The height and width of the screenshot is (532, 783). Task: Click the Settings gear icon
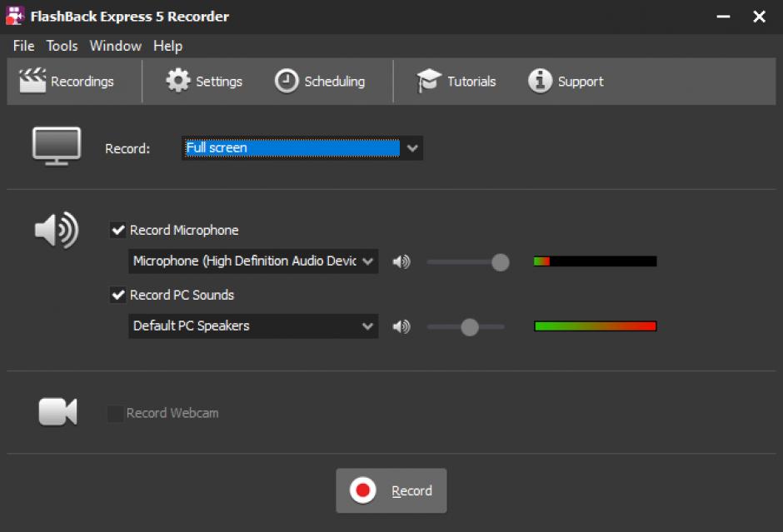(x=177, y=81)
